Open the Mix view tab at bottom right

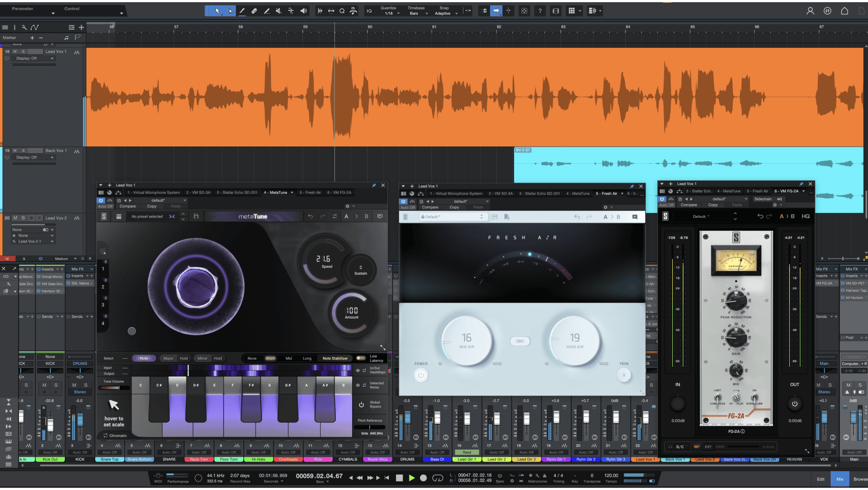click(840, 479)
